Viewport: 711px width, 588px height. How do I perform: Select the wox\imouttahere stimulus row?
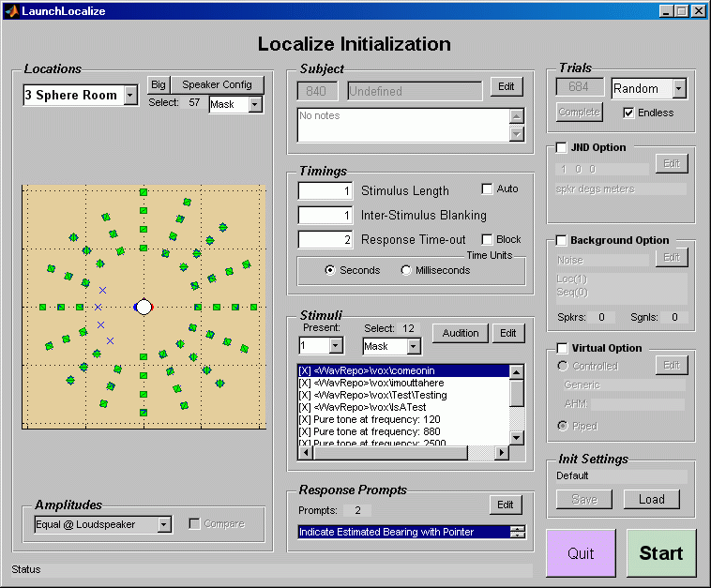click(403, 383)
